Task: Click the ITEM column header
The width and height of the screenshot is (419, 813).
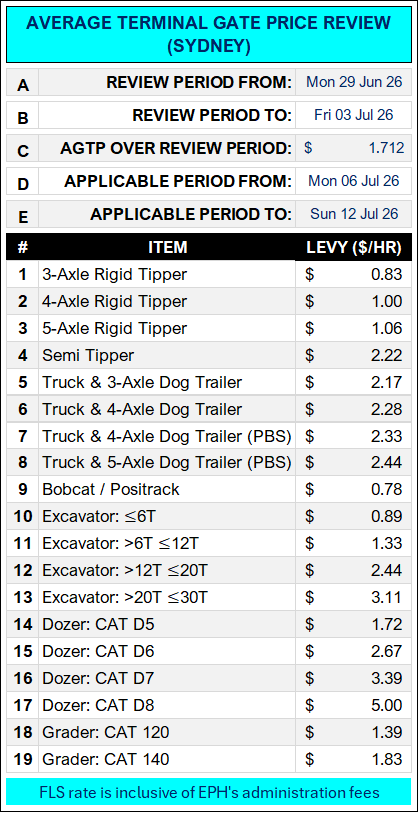Action: pos(167,247)
